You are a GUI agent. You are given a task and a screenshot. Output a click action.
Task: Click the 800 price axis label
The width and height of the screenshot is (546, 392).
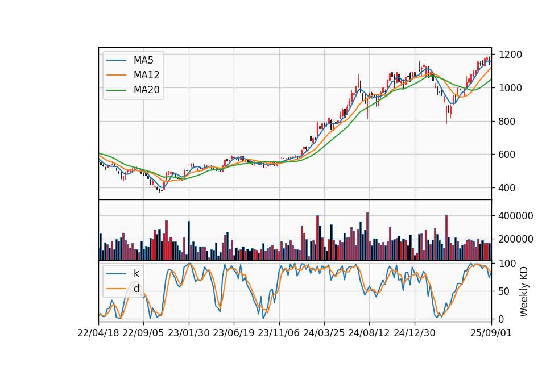[x=507, y=122]
